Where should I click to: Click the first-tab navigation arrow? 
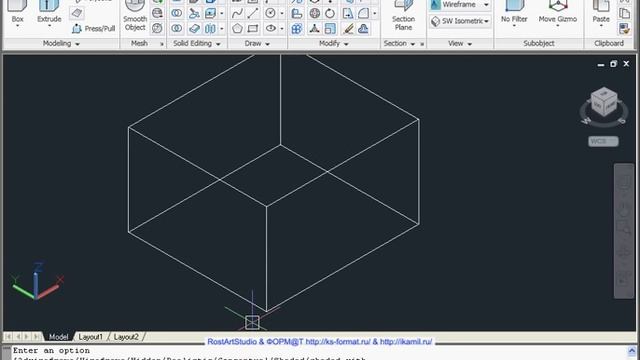(x=8, y=337)
